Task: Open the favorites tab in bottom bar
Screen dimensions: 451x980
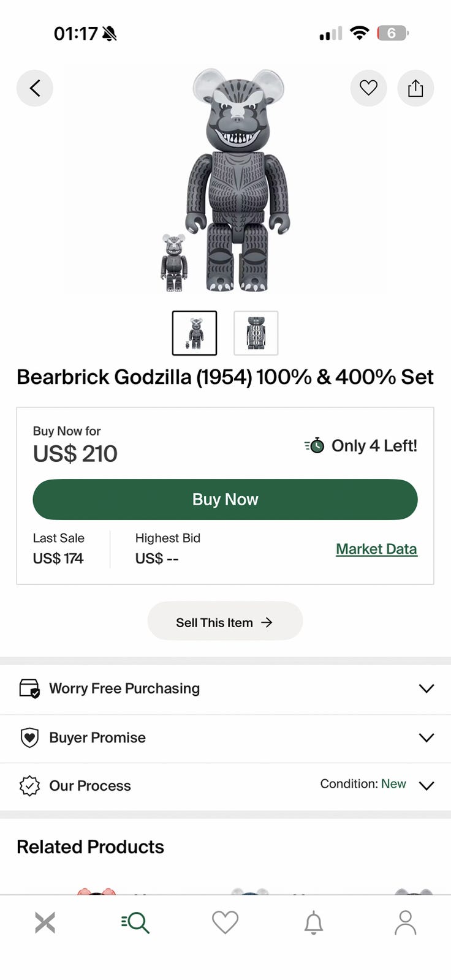Action: click(225, 922)
